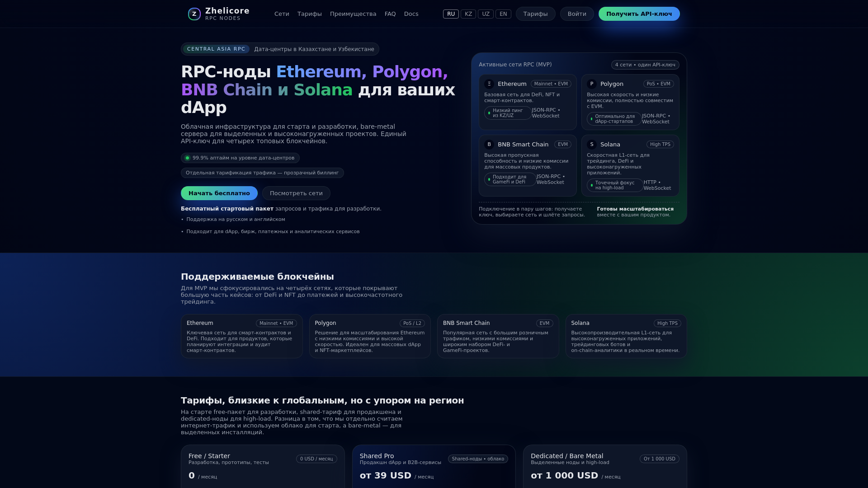Click Поддерживаемые блокчейны heading
The image size is (868, 488).
257,277
